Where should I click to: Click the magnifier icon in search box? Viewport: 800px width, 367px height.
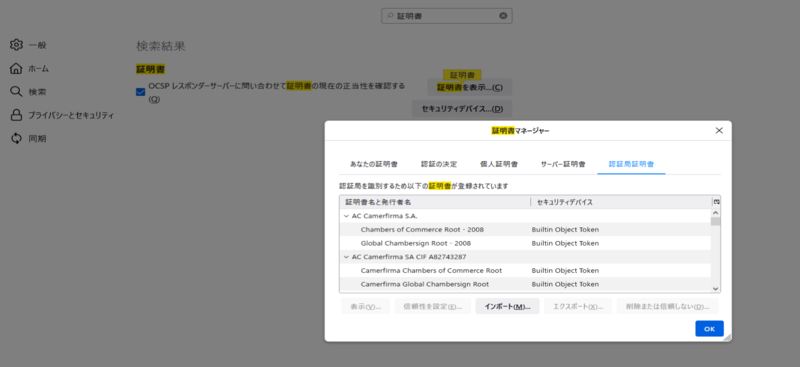pyautogui.click(x=390, y=16)
